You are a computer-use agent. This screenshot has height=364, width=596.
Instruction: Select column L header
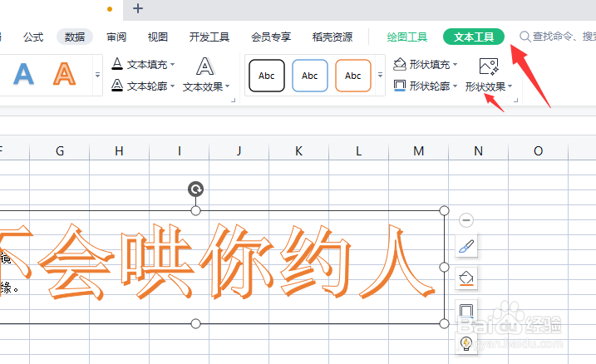pos(359,151)
